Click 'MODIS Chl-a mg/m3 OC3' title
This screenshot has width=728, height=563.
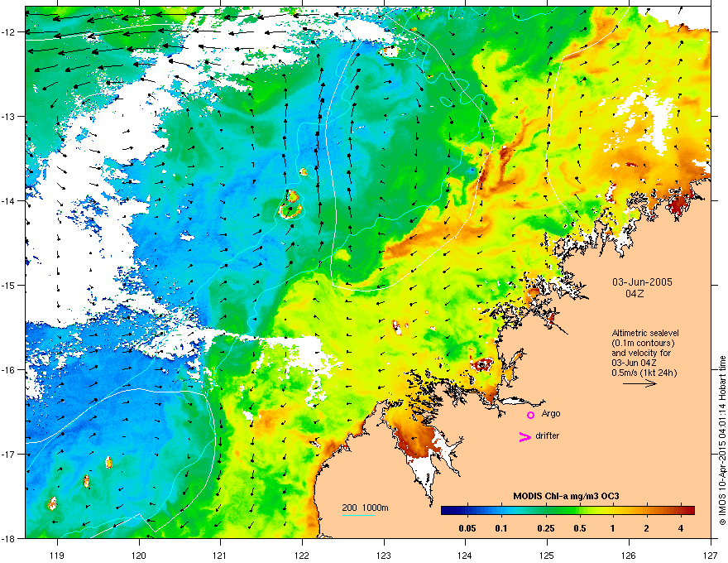pos(566,496)
